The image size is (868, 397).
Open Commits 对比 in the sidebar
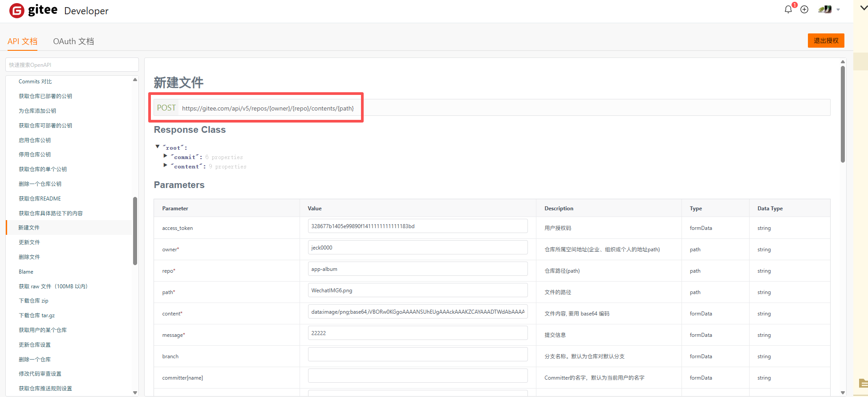(35, 82)
